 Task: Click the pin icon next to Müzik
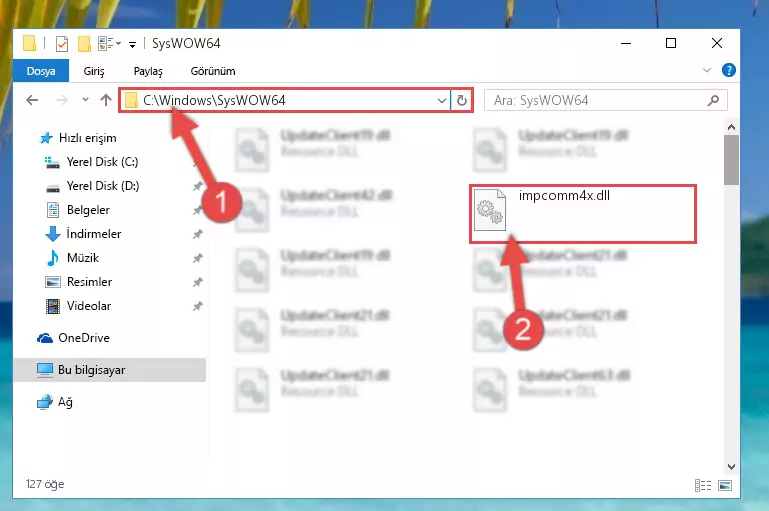pos(198,258)
